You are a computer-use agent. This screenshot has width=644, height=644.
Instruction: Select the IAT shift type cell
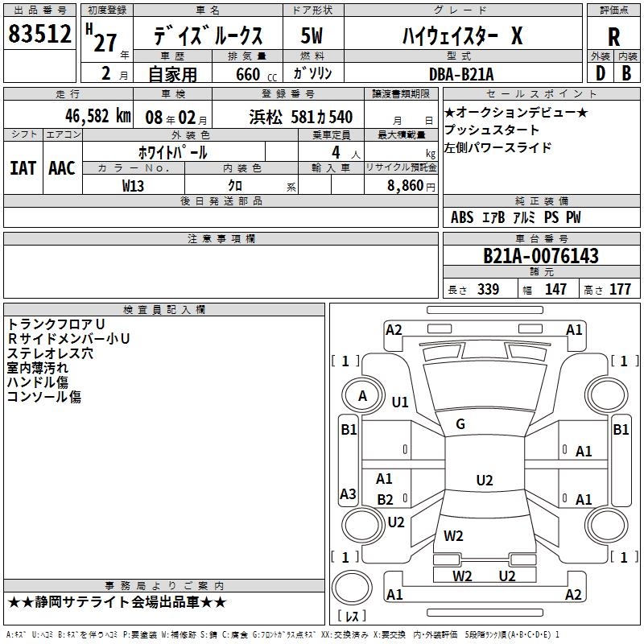pos(23,167)
